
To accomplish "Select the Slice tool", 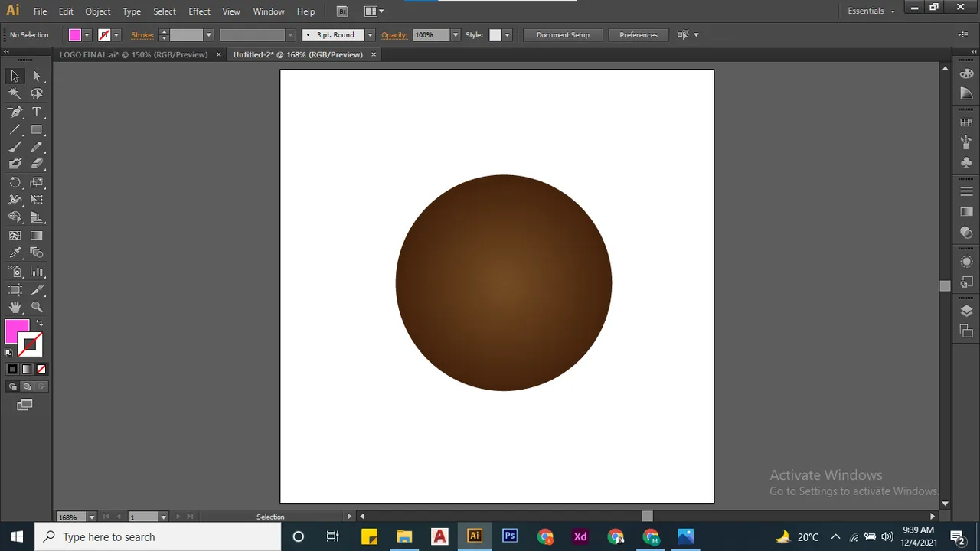I will (37, 290).
